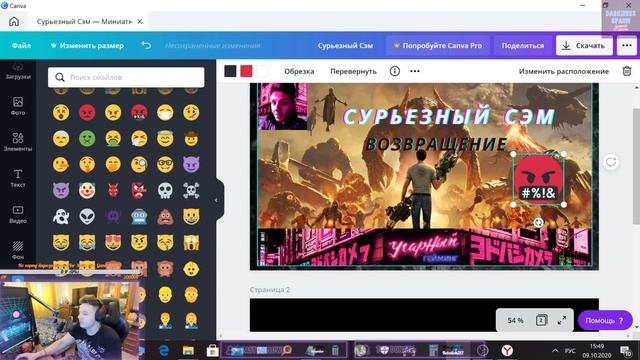Click the РУС language indicator
Viewport: 640px width, 360px height.
pos(570,351)
